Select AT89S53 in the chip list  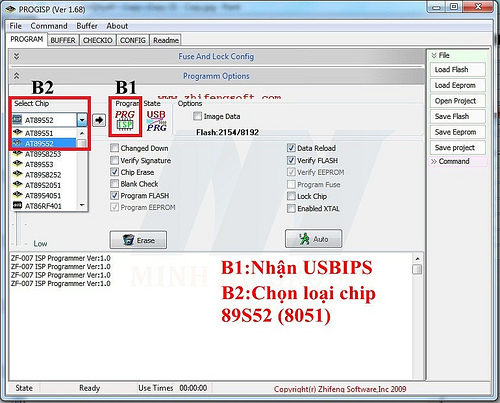[44, 164]
